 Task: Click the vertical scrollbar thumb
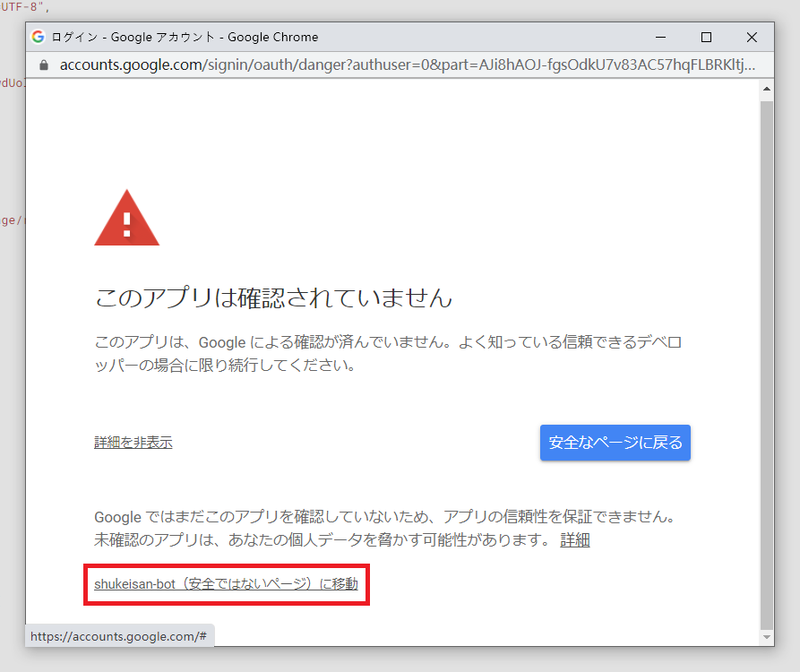(766, 365)
